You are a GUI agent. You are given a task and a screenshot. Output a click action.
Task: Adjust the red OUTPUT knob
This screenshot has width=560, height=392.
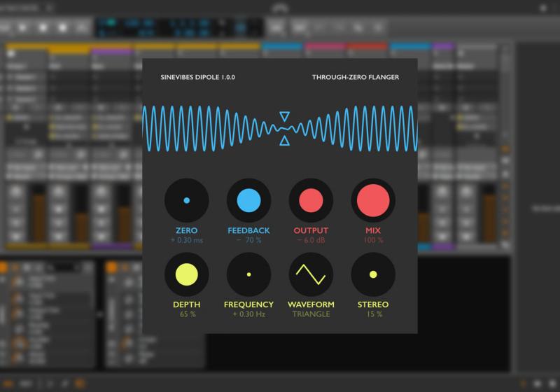click(311, 200)
